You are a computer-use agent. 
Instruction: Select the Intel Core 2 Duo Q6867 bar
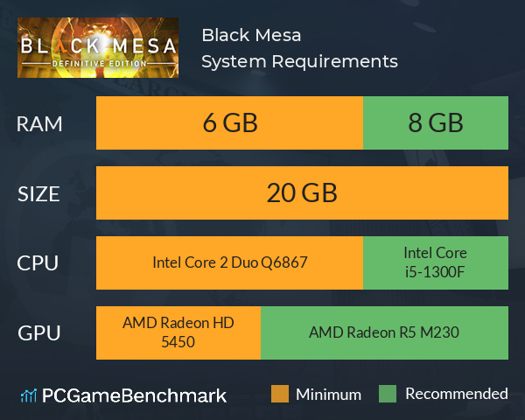pos(229,262)
